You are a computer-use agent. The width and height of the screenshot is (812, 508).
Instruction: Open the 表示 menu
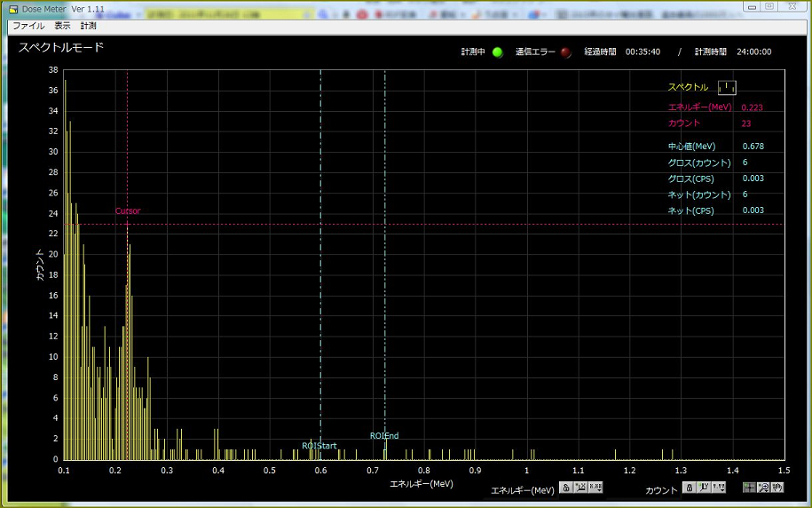click(62, 26)
